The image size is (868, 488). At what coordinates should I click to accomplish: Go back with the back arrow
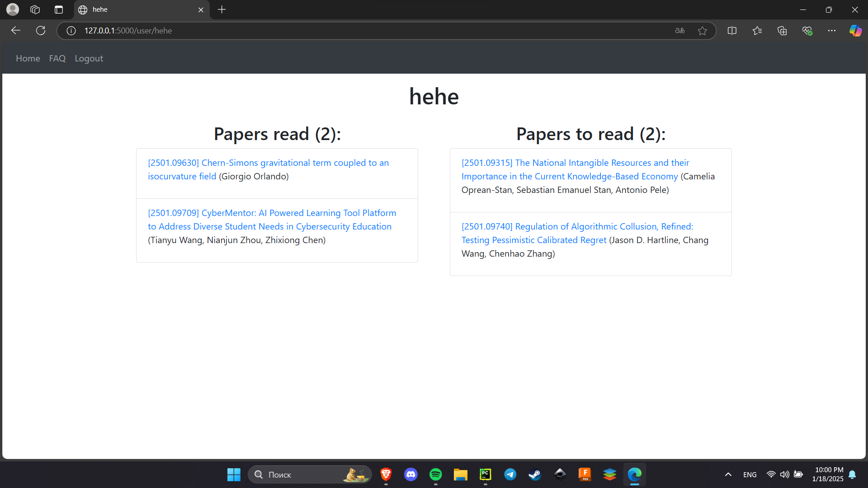coord(16,31)
